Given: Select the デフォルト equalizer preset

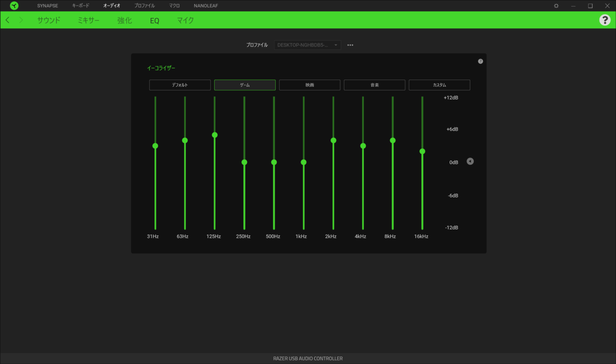Looking at the screenshot, I should (x=180, y=85).
